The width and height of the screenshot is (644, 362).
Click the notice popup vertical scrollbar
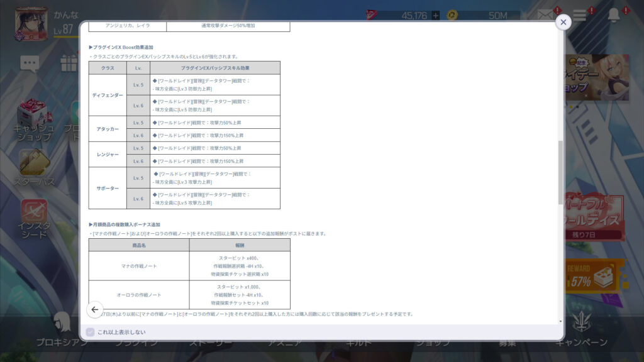pyautogui.click(x=560, y=172)
